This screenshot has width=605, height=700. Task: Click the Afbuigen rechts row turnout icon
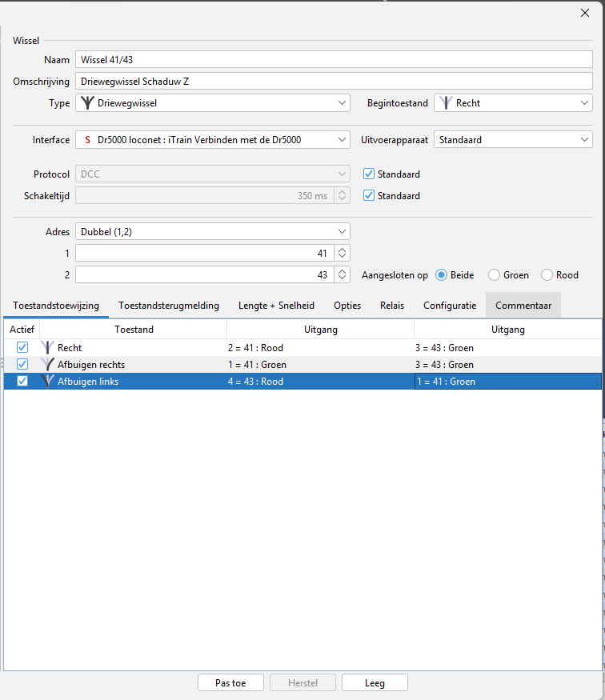[x=48, y=365]
